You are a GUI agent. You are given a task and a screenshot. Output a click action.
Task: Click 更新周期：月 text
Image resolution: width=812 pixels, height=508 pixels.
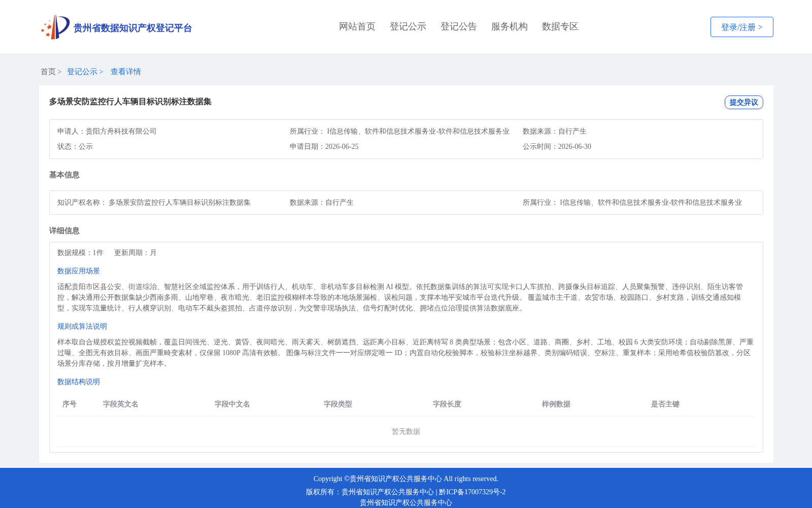coord(136,252)
